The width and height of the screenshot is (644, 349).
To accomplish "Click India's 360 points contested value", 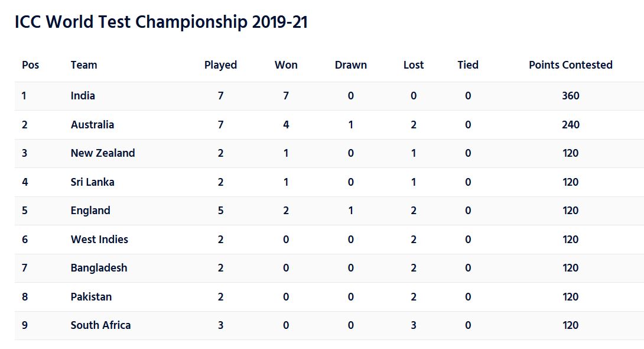I will coord(570,96).
